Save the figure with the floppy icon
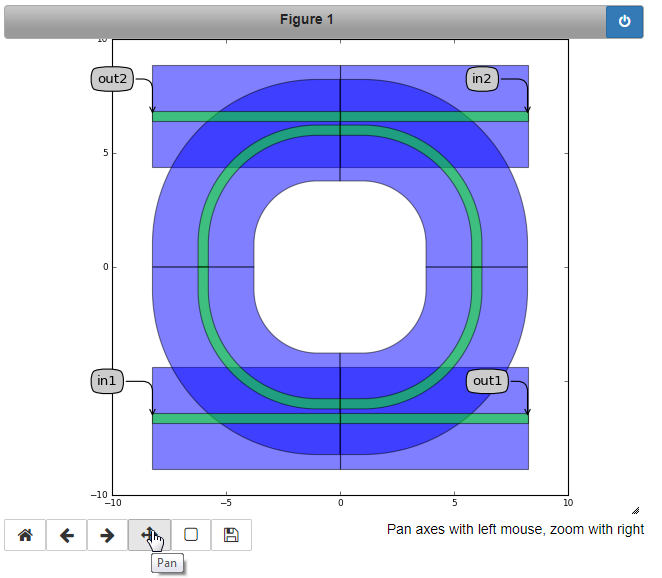 tap(231, 535)
